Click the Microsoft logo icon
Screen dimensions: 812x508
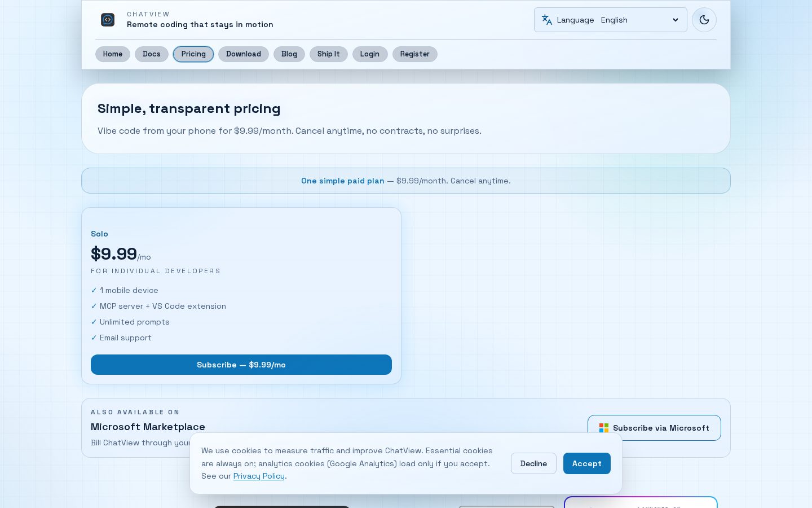click(604, 428)
